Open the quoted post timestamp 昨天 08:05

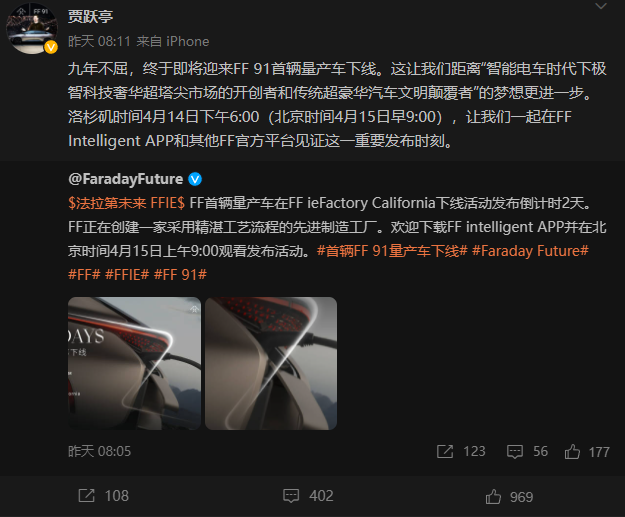tap(99, 451)
